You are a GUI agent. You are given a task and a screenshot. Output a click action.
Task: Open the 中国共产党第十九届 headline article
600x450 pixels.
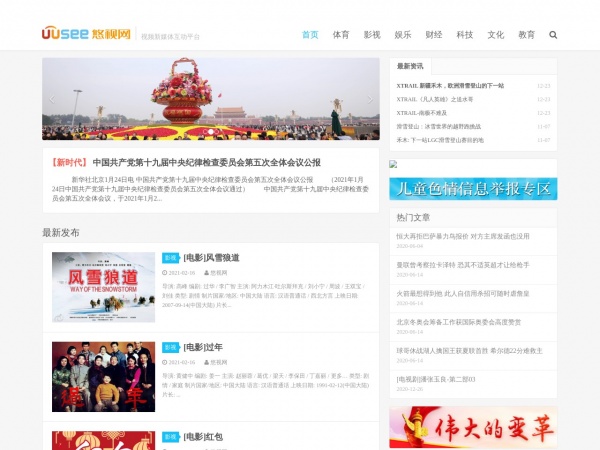[207, 163]
